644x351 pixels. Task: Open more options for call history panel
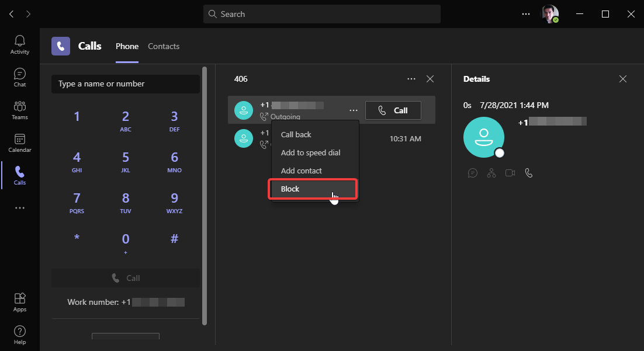(411, 79)
